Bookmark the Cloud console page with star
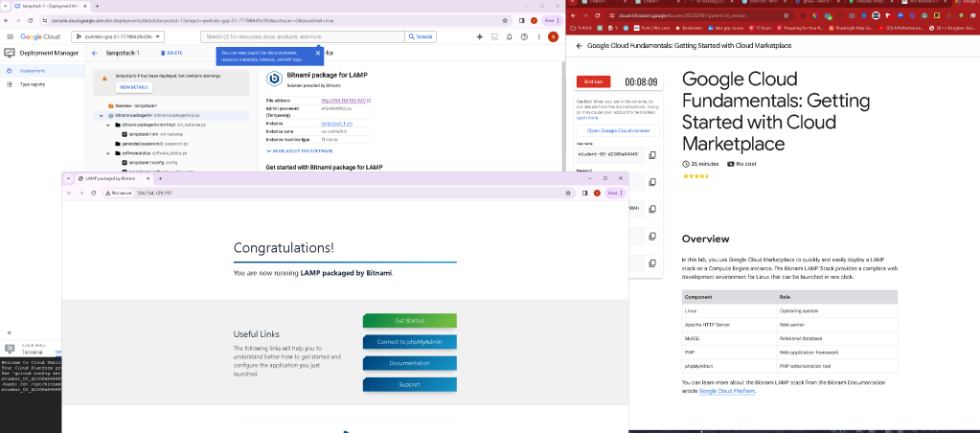This screenshot has width=980, height=433. click(x=505, y=21)
